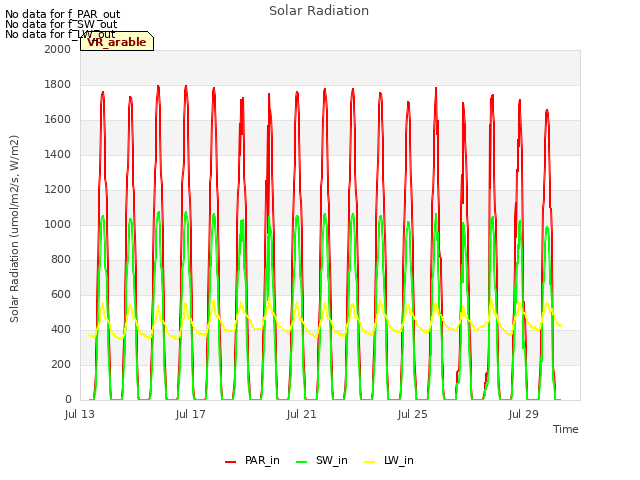Click the Jul 25 x-axis tick label
This screenshot has height=480, width=640.
[413, 414]
